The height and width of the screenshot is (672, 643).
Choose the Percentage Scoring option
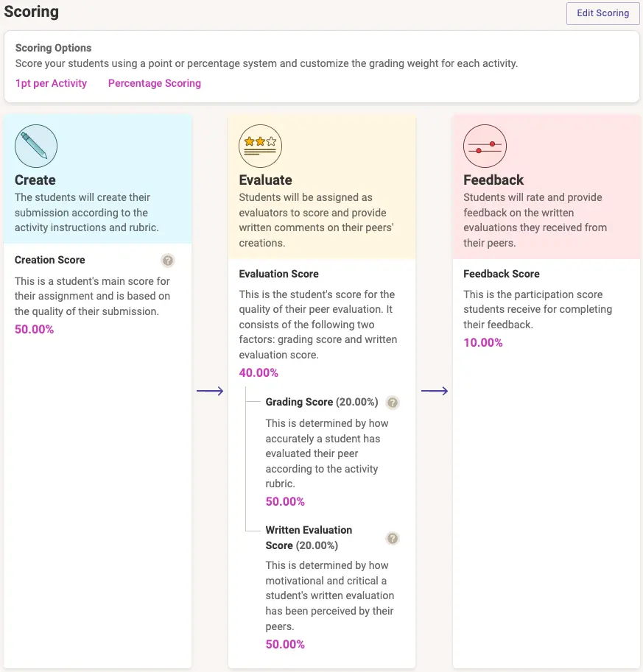click(155, 83)
